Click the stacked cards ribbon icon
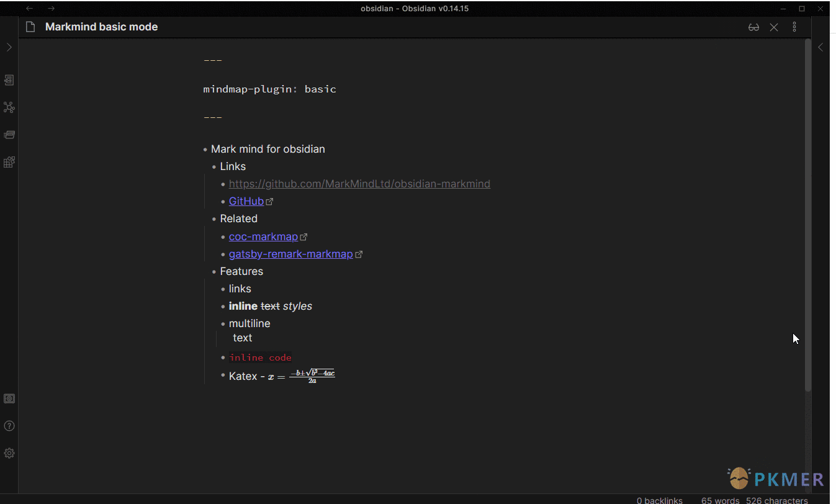This screenshot has height=504, width=836. (9, 135)
